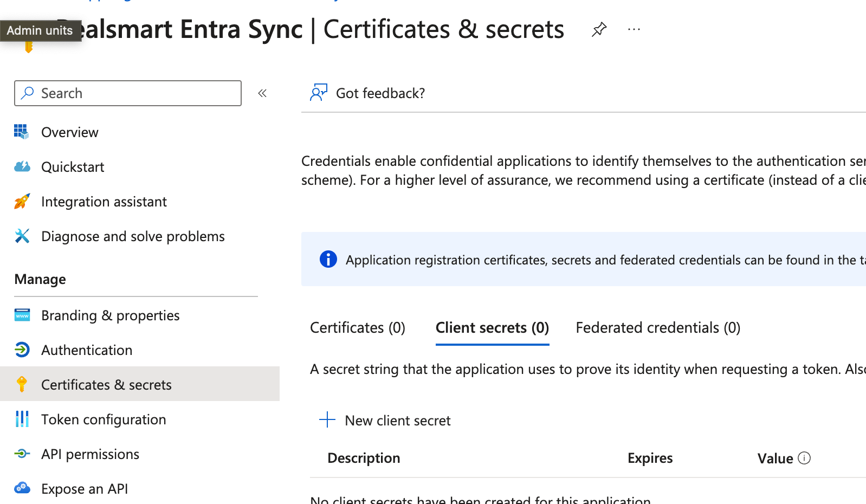The height and width of the screenshot is (504, 866).
Task: Click the Got feedback? link
Action: (380, 93)
